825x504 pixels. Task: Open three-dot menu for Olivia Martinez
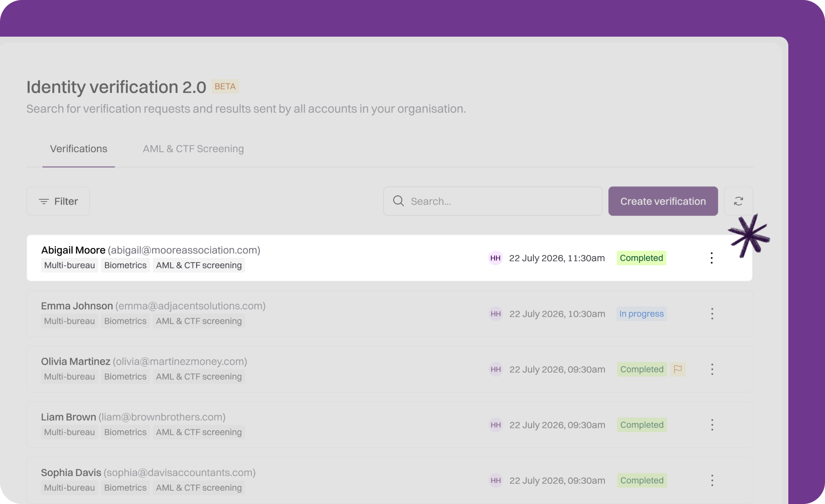click(712, 369)
